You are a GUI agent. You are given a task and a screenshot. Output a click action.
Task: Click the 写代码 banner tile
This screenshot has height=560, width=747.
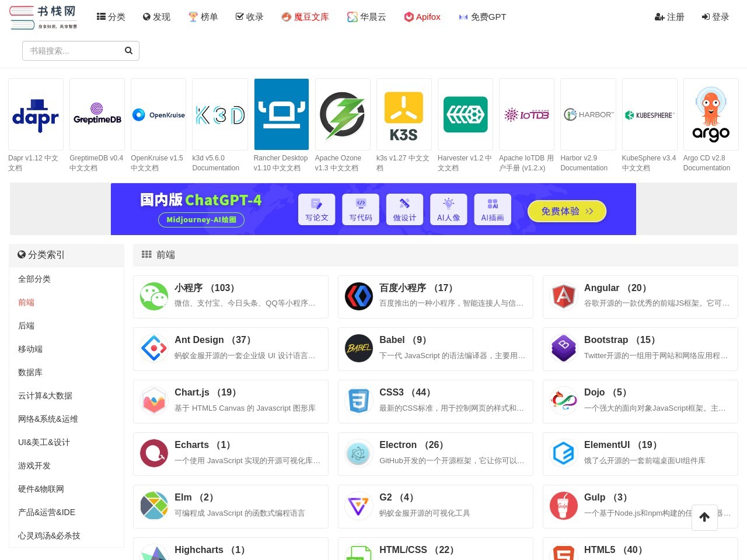[361, 209]
